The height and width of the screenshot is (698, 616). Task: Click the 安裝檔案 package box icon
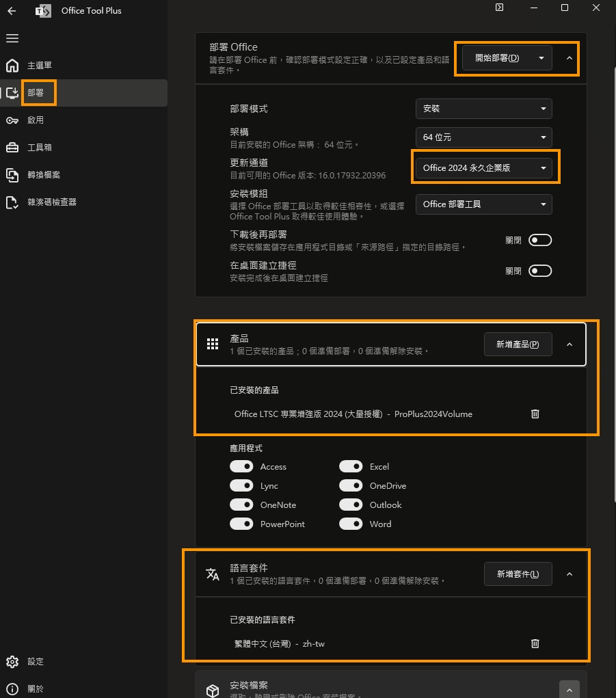click(x=213, y=690)
